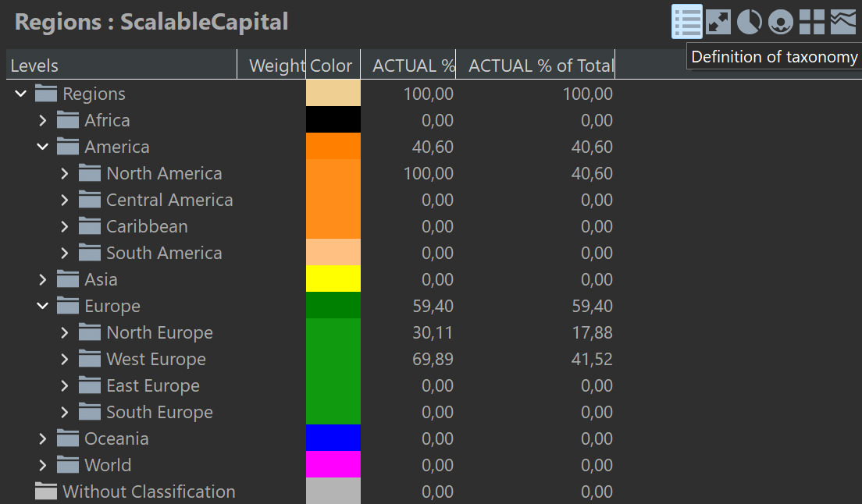862x504 pixels.
Task: Click the folder icon beside World
Action: [68, 465]
